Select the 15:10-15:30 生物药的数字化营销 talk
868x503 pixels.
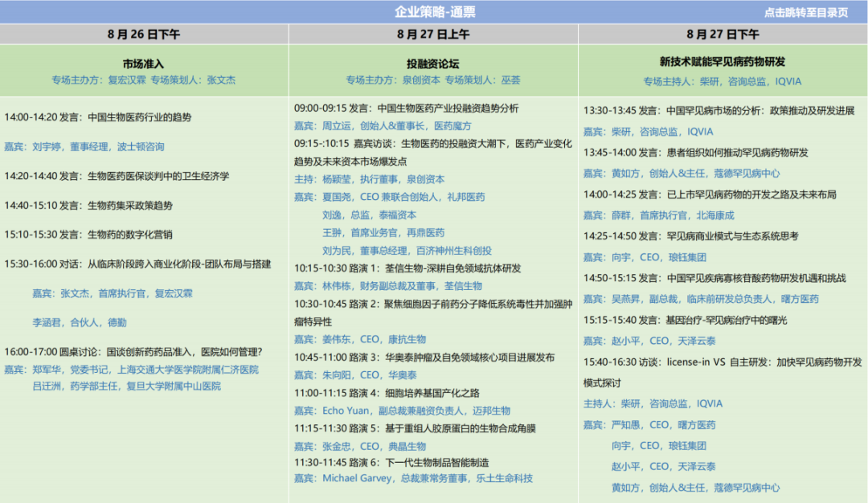coord(88,235)
